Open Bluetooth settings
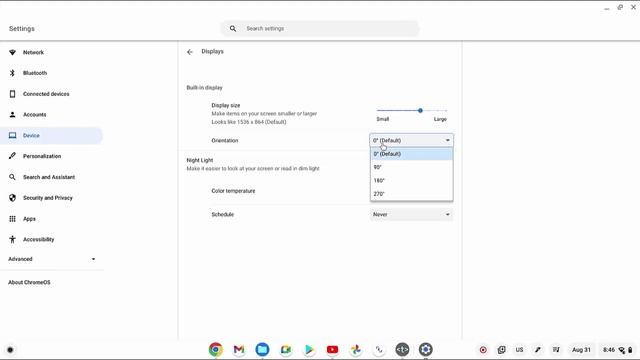The height and width of the screenshot is (360, 640). (x=51, y=73)
